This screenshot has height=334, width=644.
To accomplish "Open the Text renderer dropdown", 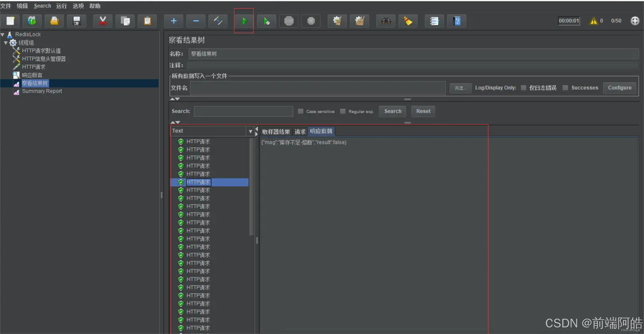I will [250, 131].
